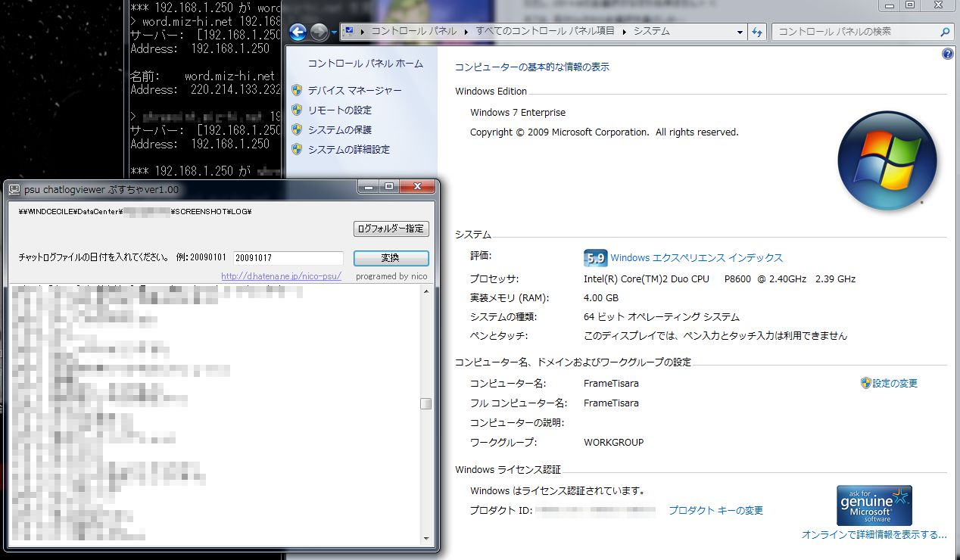
Task: Click Windows 7 Enterprise edition text
Action: point(518,113)
